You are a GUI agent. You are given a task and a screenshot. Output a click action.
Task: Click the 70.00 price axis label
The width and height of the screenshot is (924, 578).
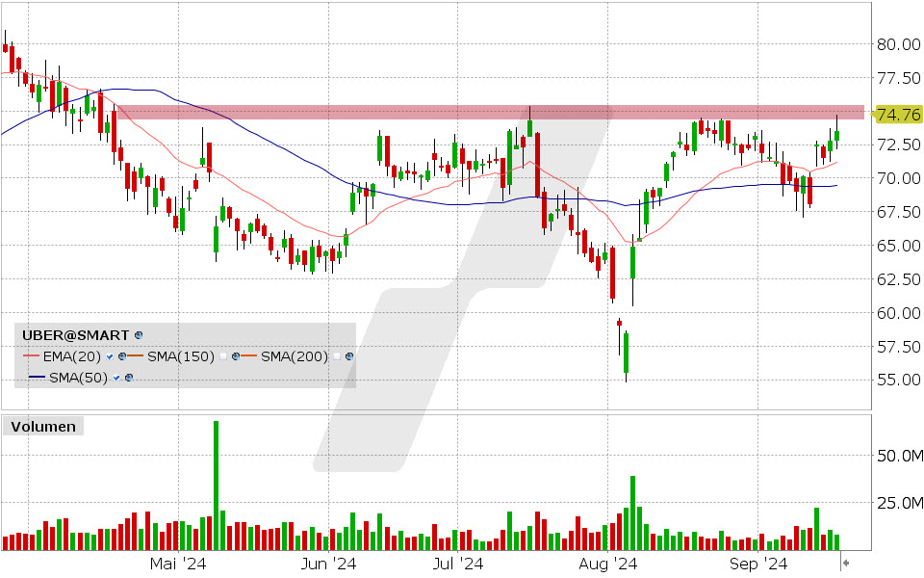click(x=899, y=178)
